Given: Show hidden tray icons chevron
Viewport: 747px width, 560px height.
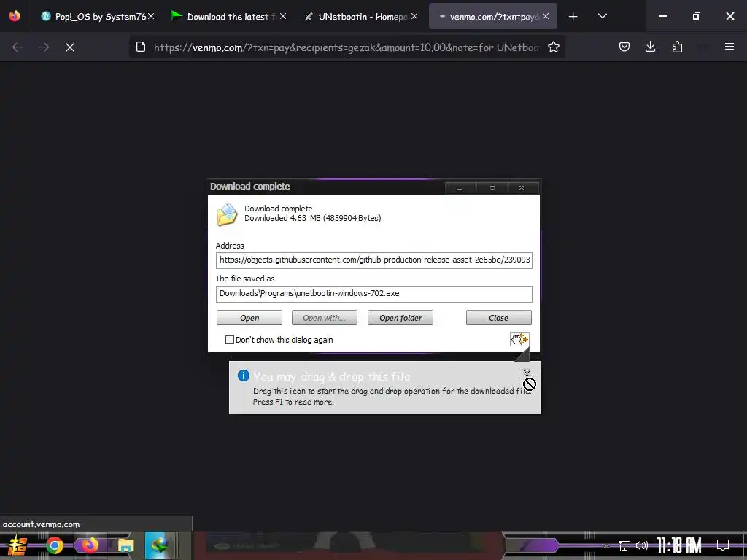Looking at the screenshot, I should point(606,545).
